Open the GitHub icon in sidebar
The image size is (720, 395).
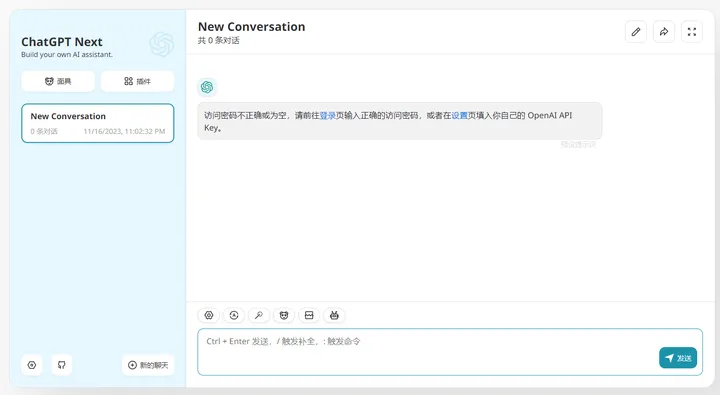pyautogui.click(x=62, y=365)
